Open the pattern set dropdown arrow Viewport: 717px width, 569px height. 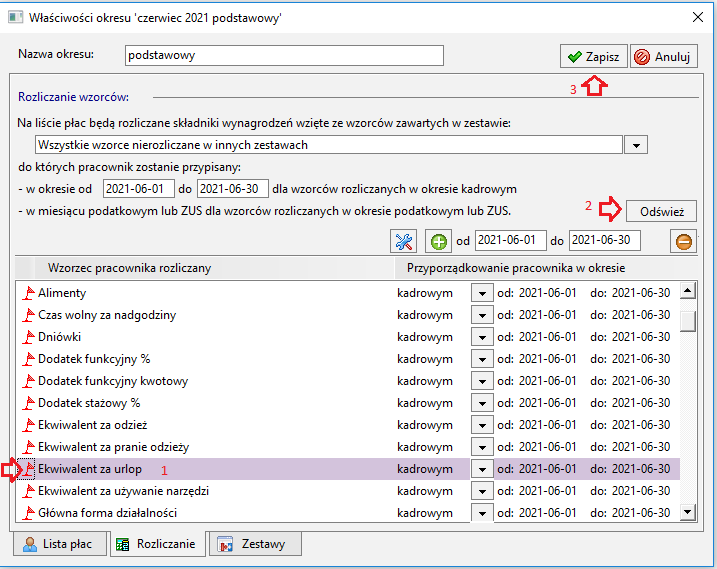pos(636,145)
